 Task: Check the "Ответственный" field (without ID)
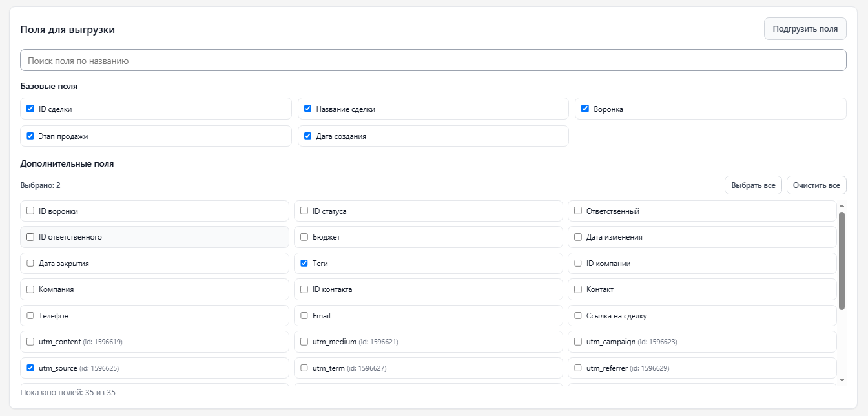click(578, 211)
